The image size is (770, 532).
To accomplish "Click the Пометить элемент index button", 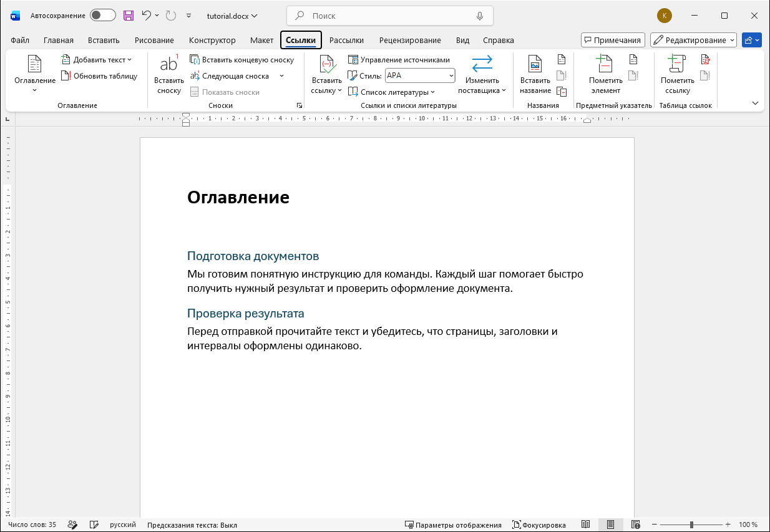I will pos(606,74).
